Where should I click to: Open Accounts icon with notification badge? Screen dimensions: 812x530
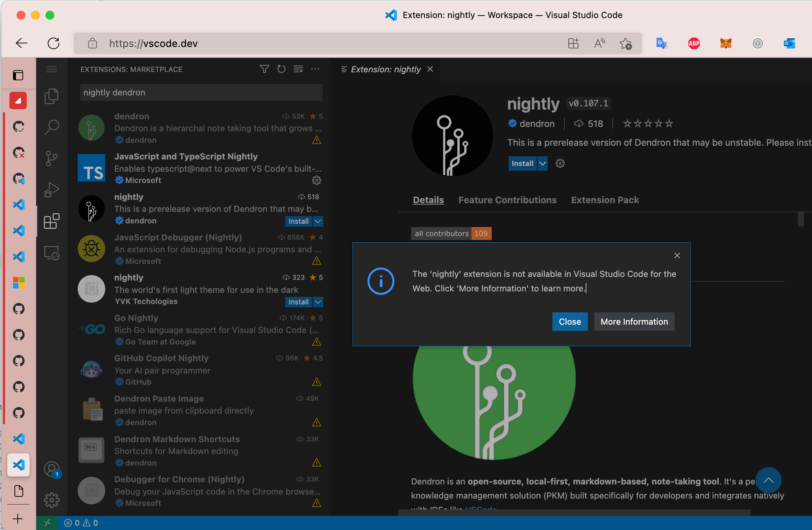point(51,469)
